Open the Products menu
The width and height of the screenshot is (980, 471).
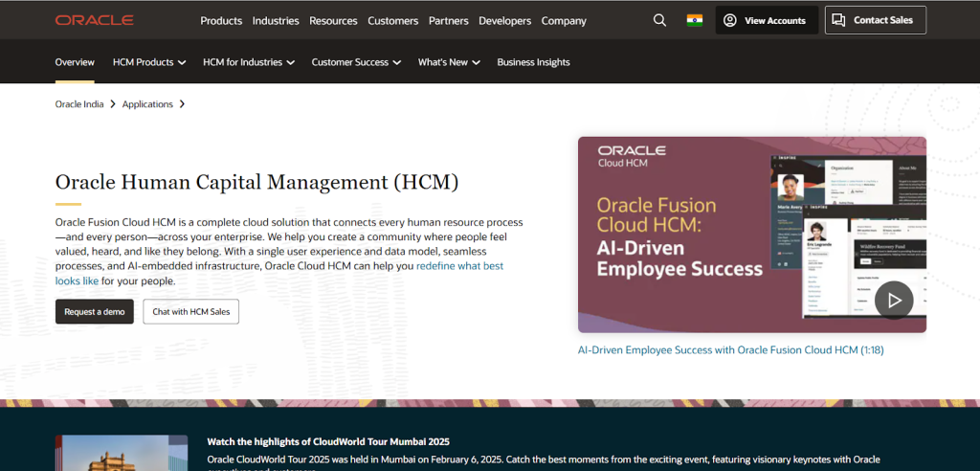pyautogui.click(x=221, y=21)
